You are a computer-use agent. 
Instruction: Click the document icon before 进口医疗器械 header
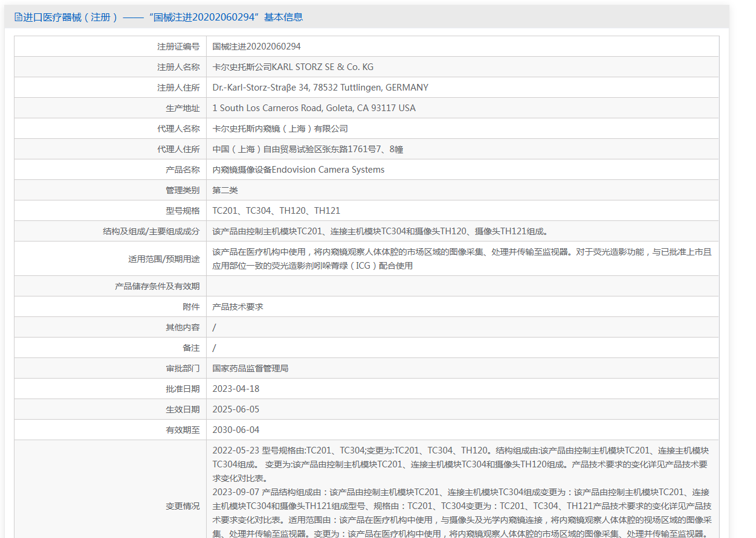click(x=18, y=18)
